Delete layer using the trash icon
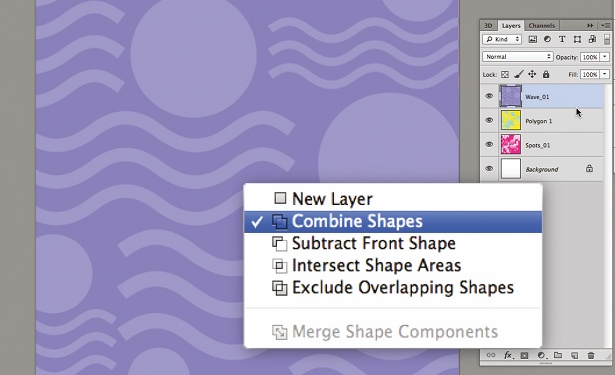 point(591,355)
